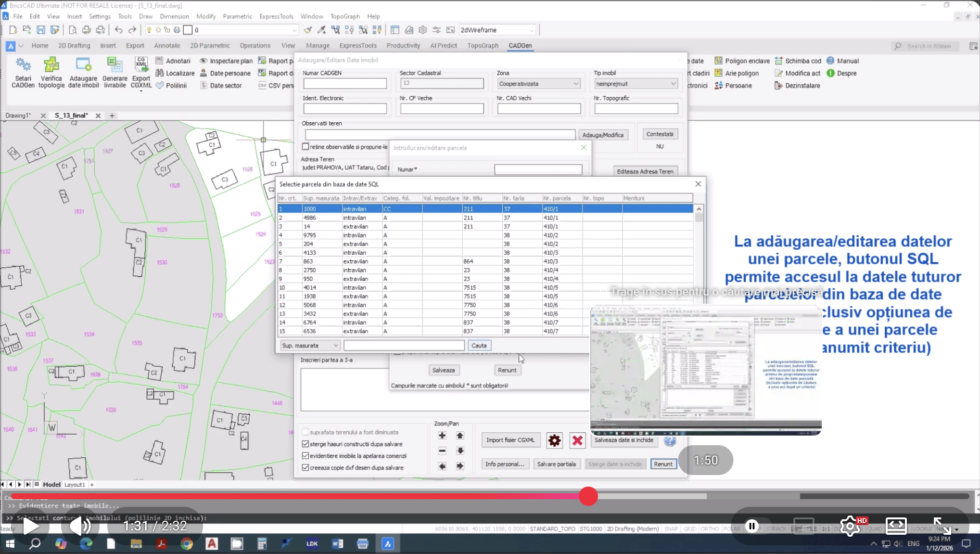Open Date sector
The height and width of the screenshot is (554, 980).
tap(220, 86)
